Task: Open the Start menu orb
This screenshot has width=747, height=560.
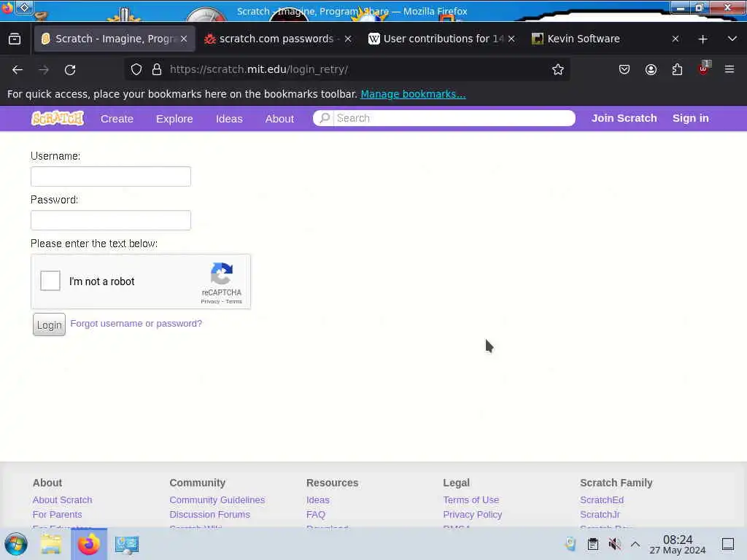Action: click(x=16, y=544)
